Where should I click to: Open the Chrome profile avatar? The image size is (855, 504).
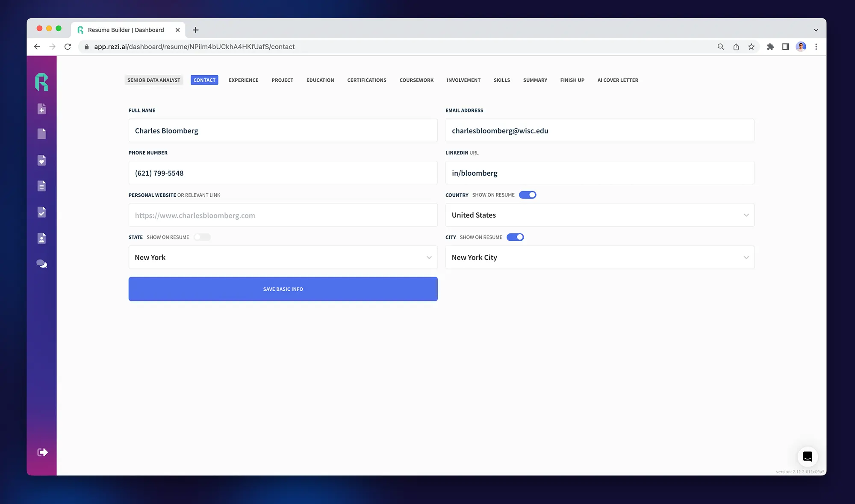[x=801, y=47]
